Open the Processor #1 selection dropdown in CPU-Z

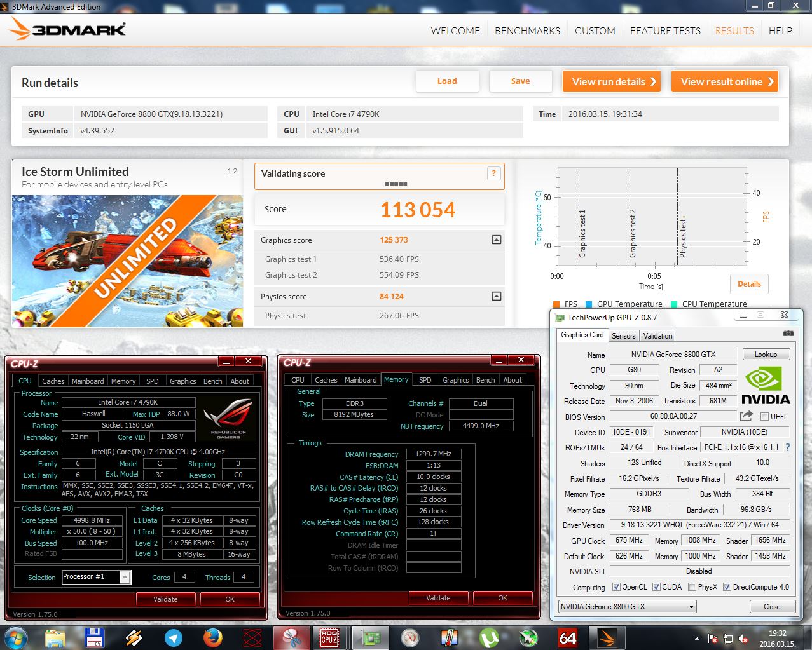(125, 577)
